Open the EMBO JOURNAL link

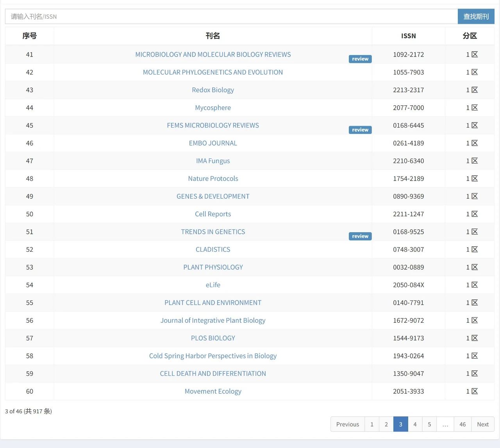(x=213, y=143)
